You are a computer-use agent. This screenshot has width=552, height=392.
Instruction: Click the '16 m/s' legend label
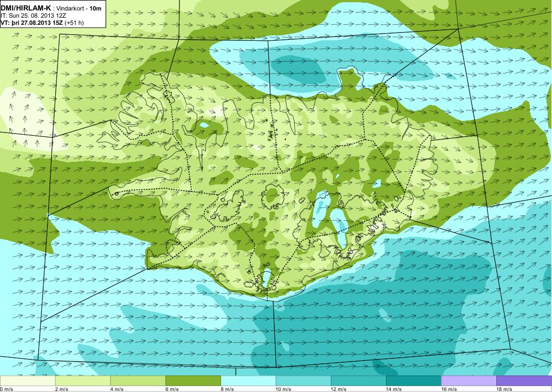tap(449, 389)
